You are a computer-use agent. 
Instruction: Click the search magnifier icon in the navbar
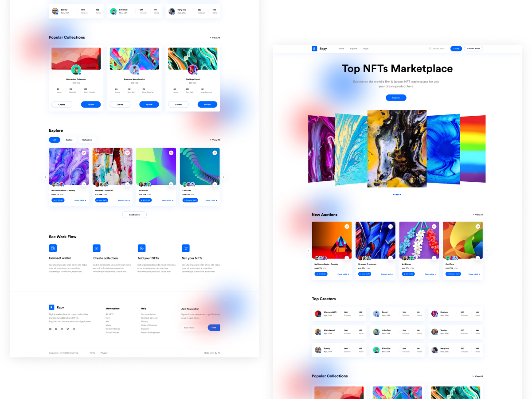click(x=430, y=49)
